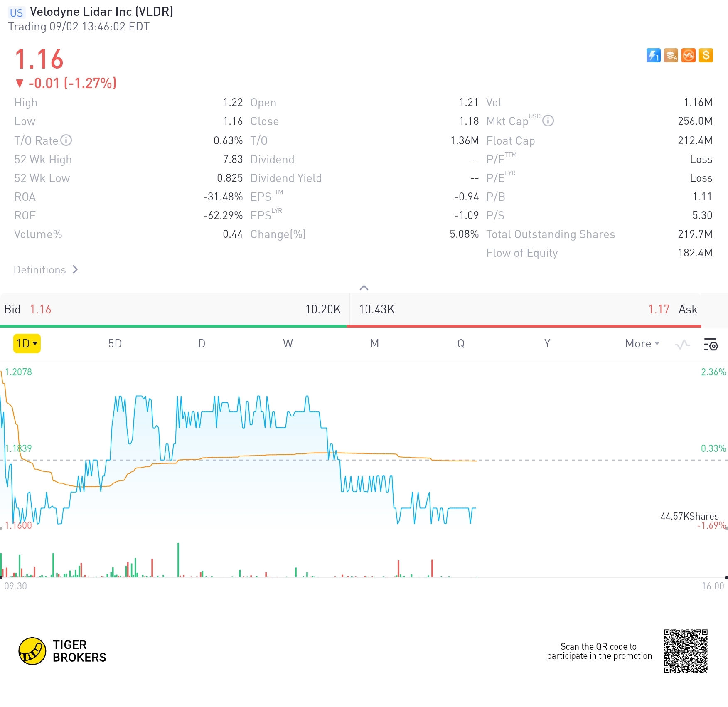The width and height of the screenshot is (728, 707).
Task: Click the P/S value 5.30
Action: coord(702,215)
